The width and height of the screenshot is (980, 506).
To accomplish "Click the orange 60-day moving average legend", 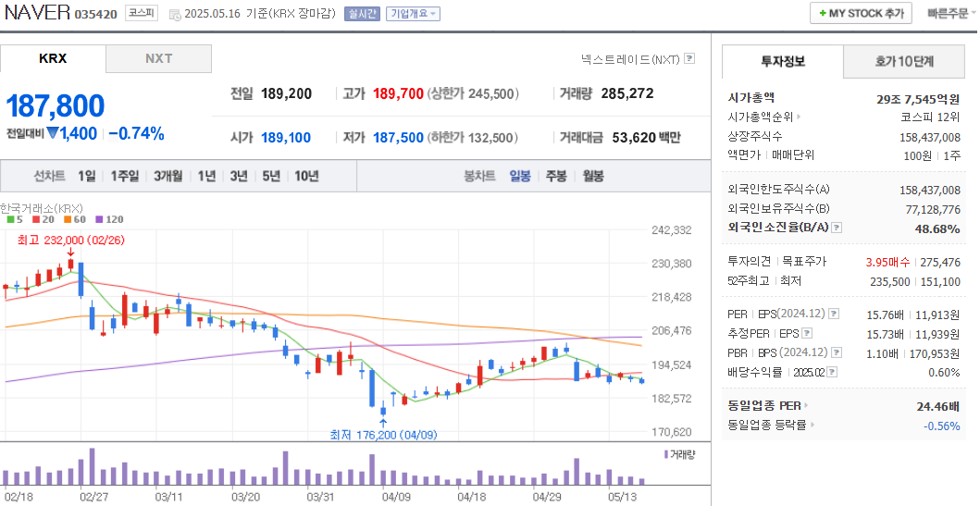I will (x=74, y=219).
